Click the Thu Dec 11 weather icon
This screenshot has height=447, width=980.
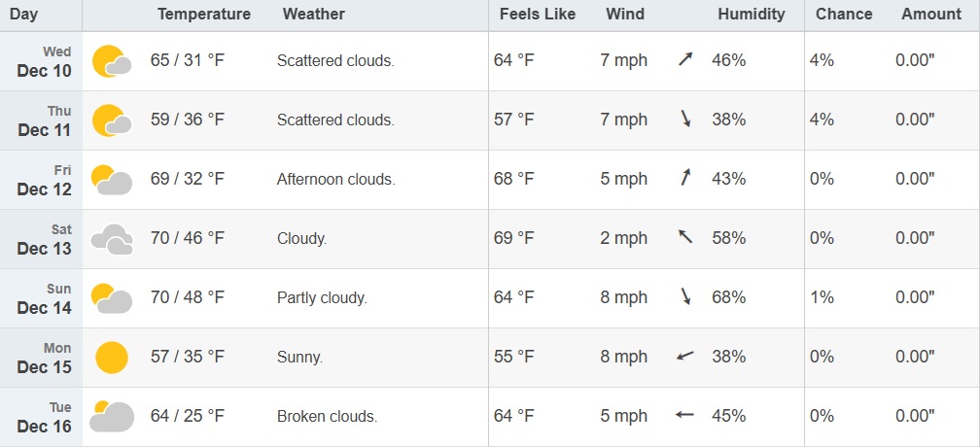112,120
